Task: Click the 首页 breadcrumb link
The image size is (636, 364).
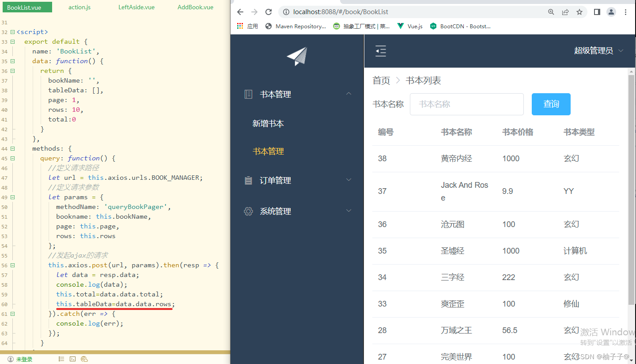Action: [x=381, y=80]
